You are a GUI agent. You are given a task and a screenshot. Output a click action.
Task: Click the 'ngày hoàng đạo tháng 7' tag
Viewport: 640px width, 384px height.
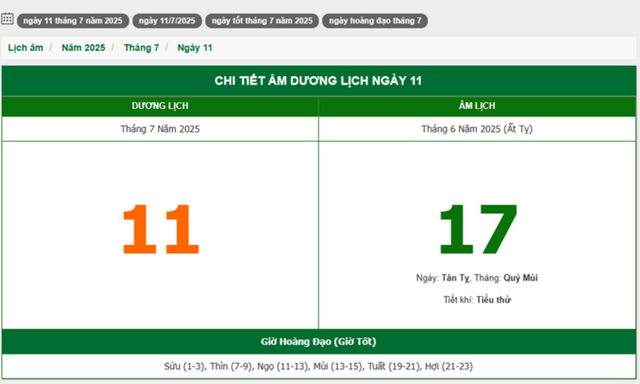[x=375, y=21]
